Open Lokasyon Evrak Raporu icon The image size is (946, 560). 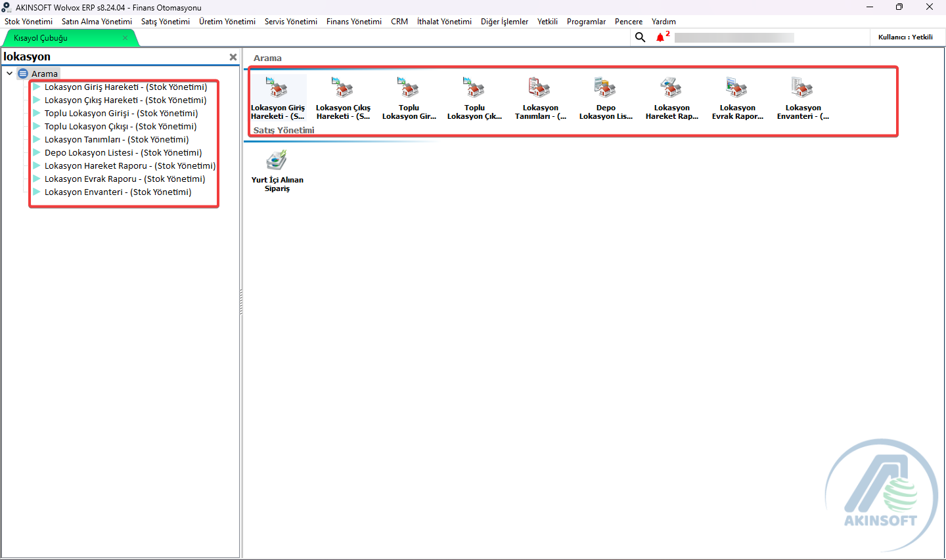[737, 98]
